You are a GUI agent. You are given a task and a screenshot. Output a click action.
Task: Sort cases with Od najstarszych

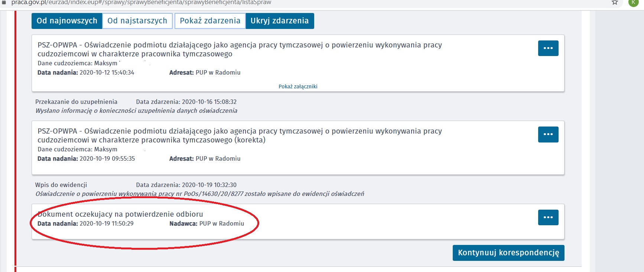[x=137, y=21]
